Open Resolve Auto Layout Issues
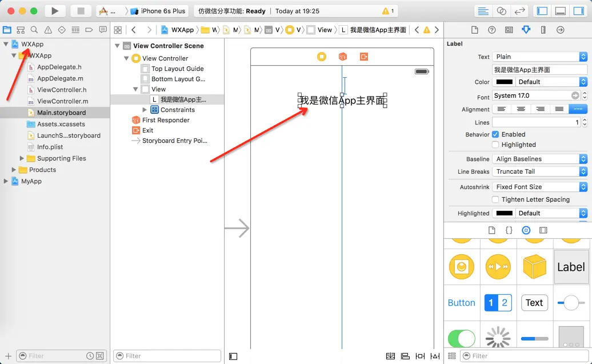 pyautogui.click(x=435, y=355)
